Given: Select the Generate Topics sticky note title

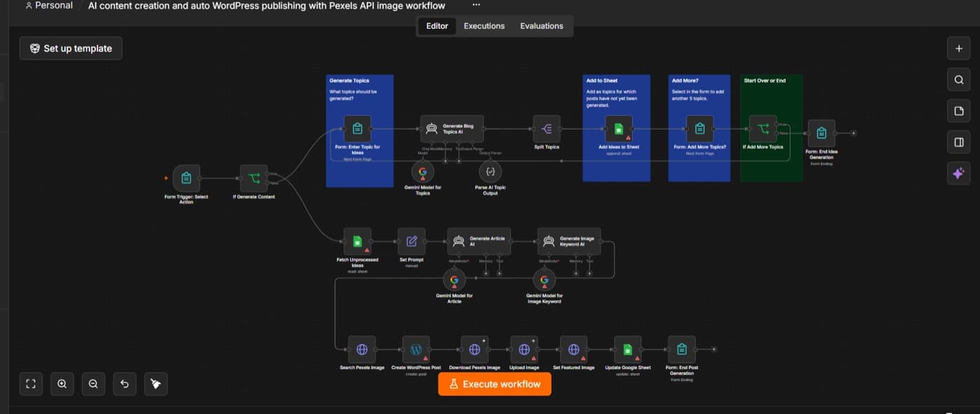Looking at the screenshot, I should (349, 81).
